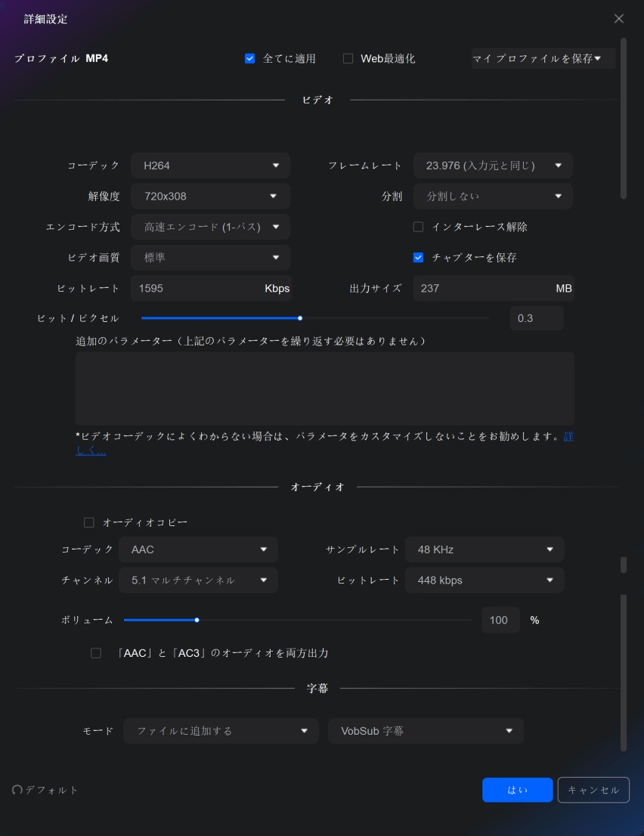Close the 詳細設定 dialog with X icon

click(x=619, y=19)
